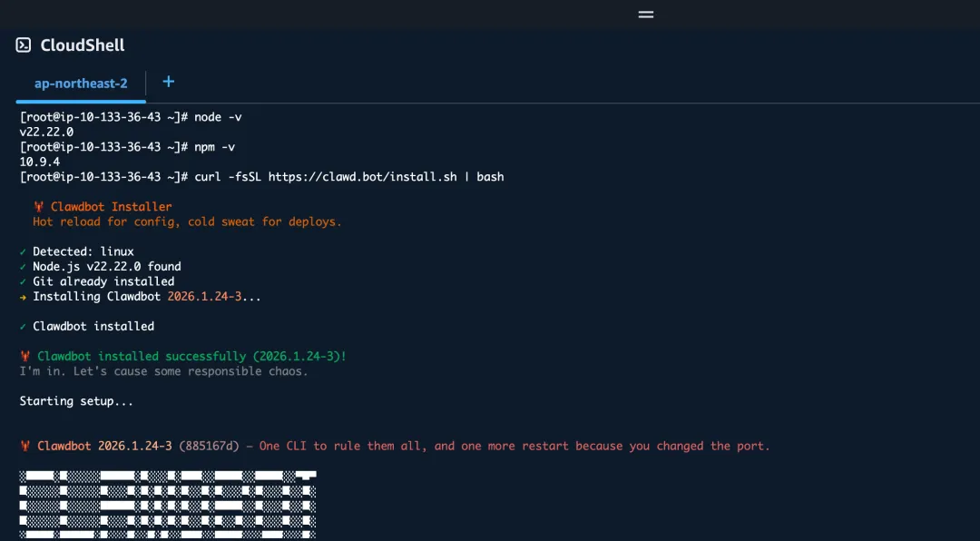Click the CloudShell title text

83,45
